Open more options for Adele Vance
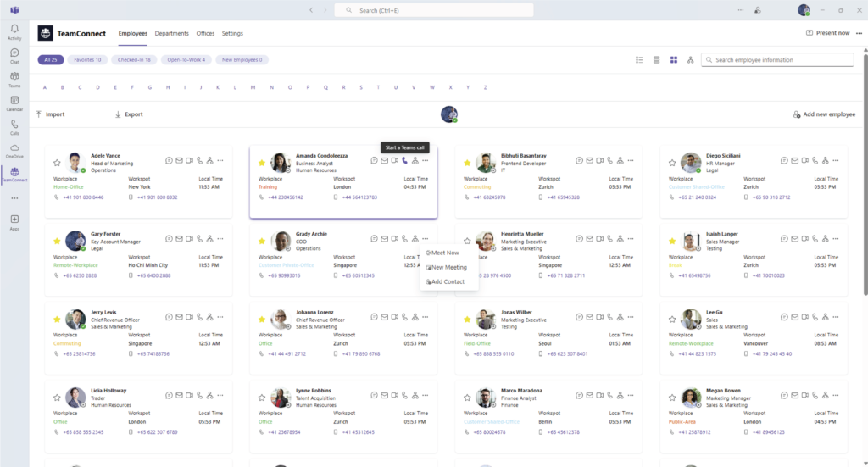The height and width of the screenshot is (467, 868). (220, 160)
